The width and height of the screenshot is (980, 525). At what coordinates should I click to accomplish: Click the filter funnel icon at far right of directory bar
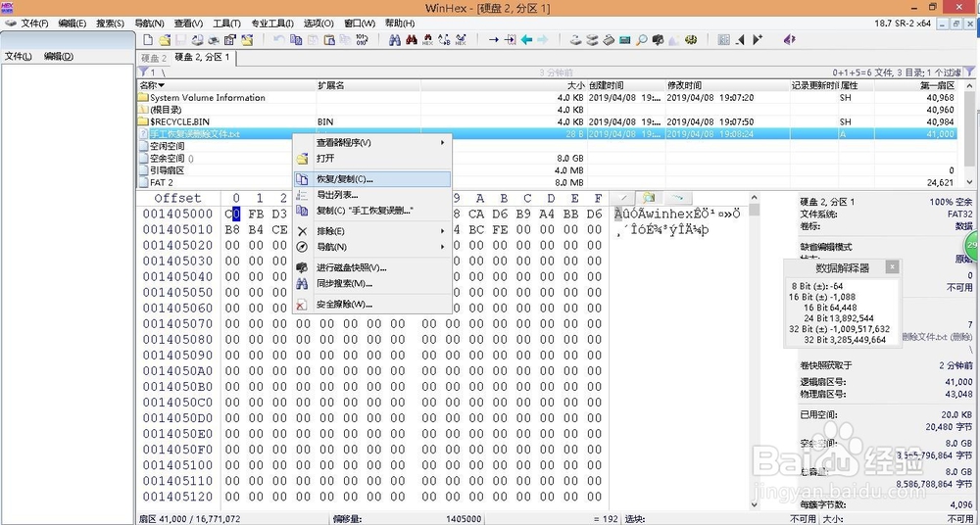coord(969,72)
